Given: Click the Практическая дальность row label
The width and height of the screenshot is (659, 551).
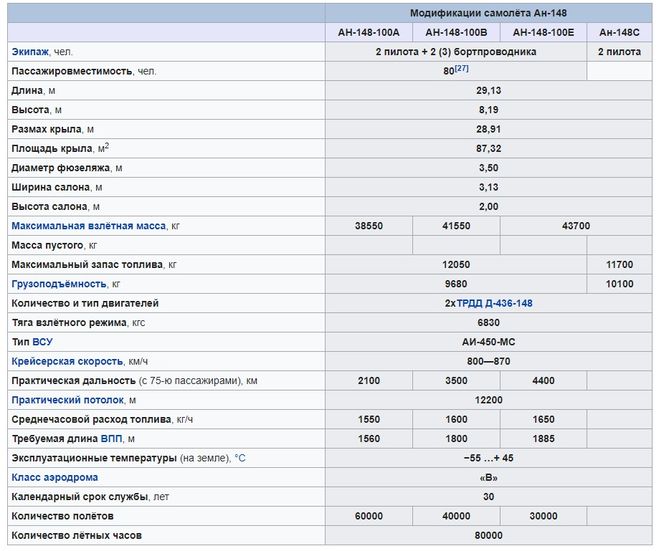Looking at the screenshot, I should click(134, 380).
